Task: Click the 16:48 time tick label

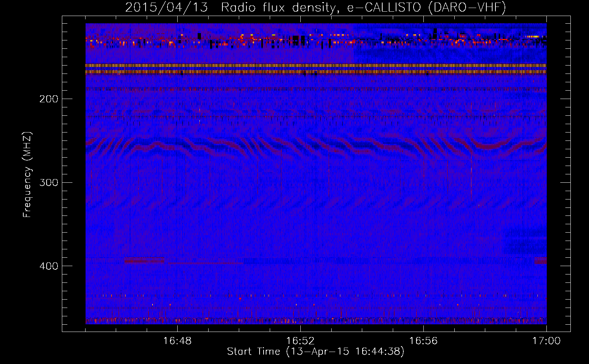Action: pos(177,341)
